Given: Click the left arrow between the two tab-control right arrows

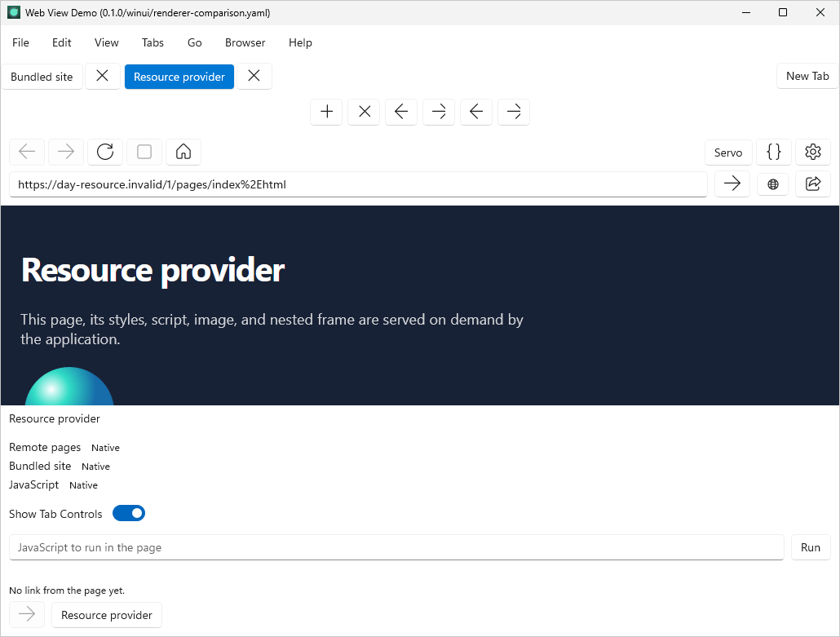Looking at the screenshot, I should tap(476, 112).
